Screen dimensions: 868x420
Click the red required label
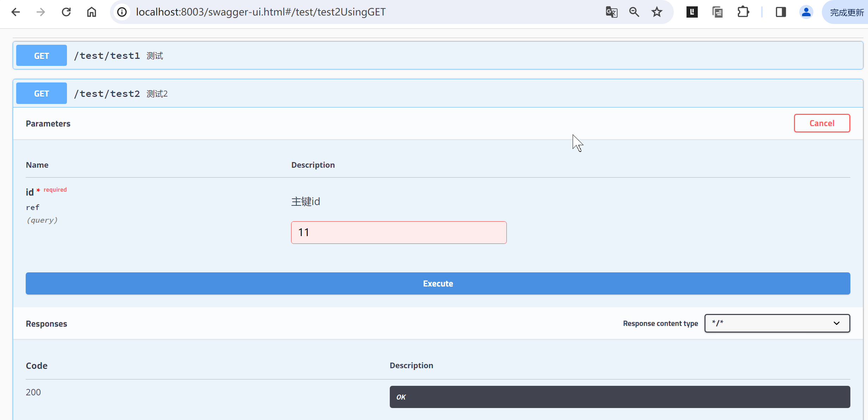(x=55, y=190)
